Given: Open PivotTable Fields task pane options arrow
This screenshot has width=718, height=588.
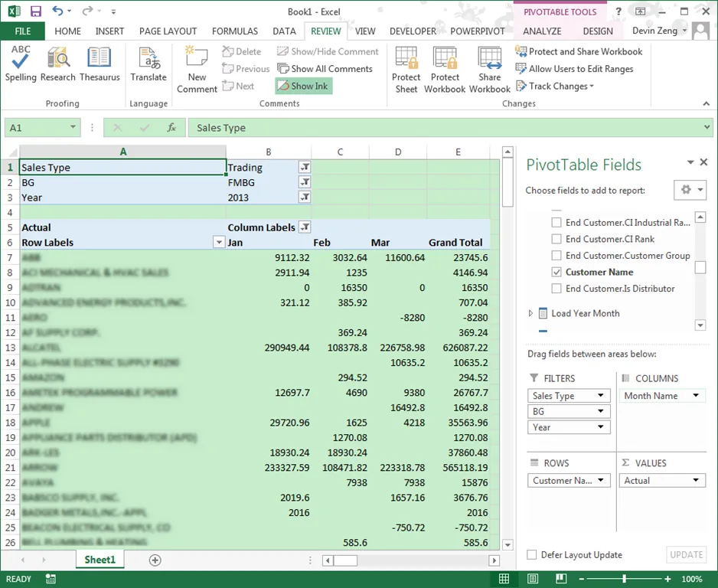Looking at the screenshot, I should pos(690,162).
